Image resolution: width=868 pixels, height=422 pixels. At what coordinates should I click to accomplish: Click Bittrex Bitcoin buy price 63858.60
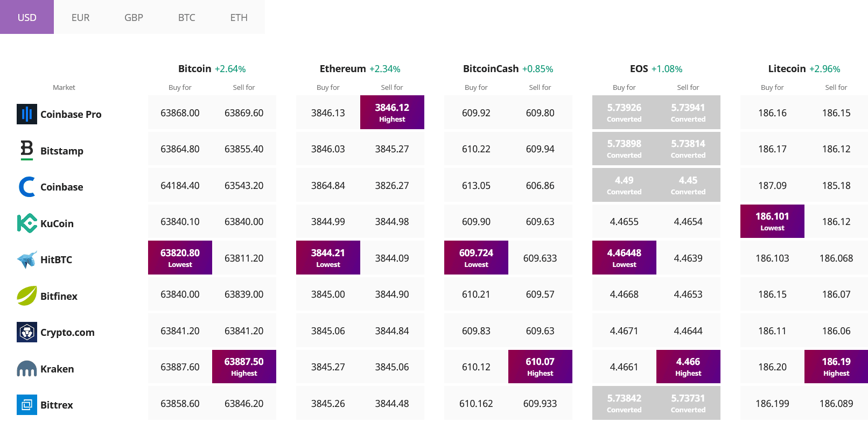180,403
